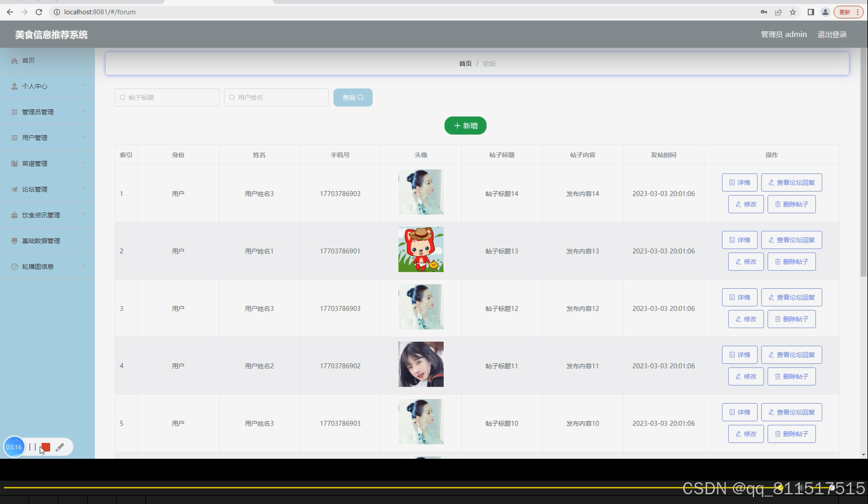Click the 美食信息推荐系统 title
868x504 pixels.
coord(52,35)
